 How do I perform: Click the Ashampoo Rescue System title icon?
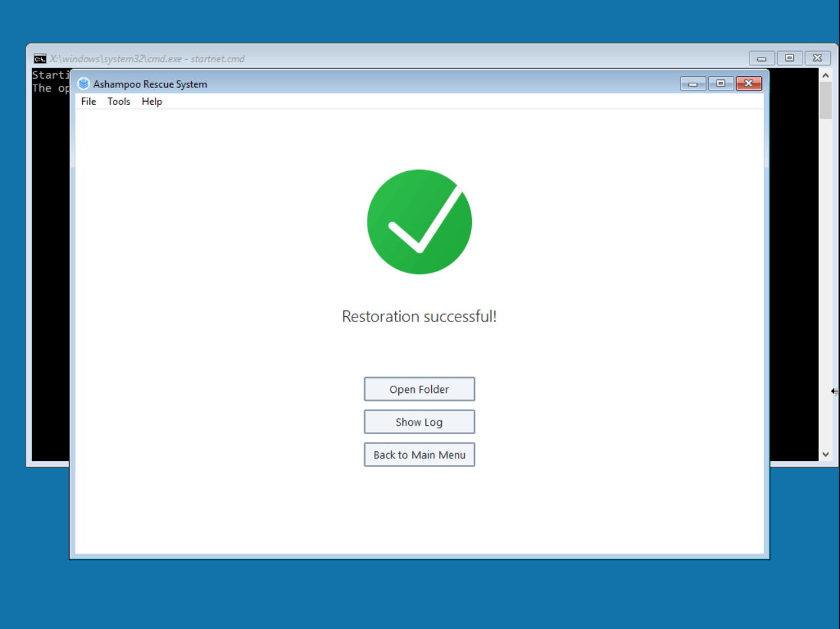pyautogui.click(x=83, y=84)
